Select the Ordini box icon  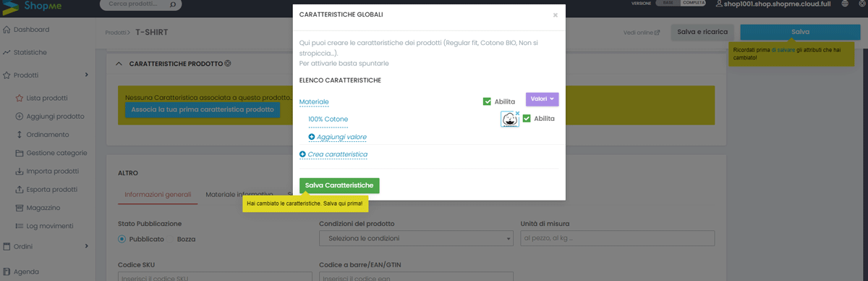[7, 246]
